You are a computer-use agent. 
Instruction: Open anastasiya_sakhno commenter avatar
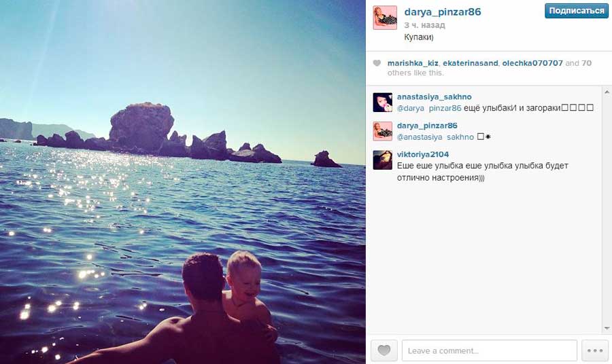pyautogui.click(x=382, y=103)
